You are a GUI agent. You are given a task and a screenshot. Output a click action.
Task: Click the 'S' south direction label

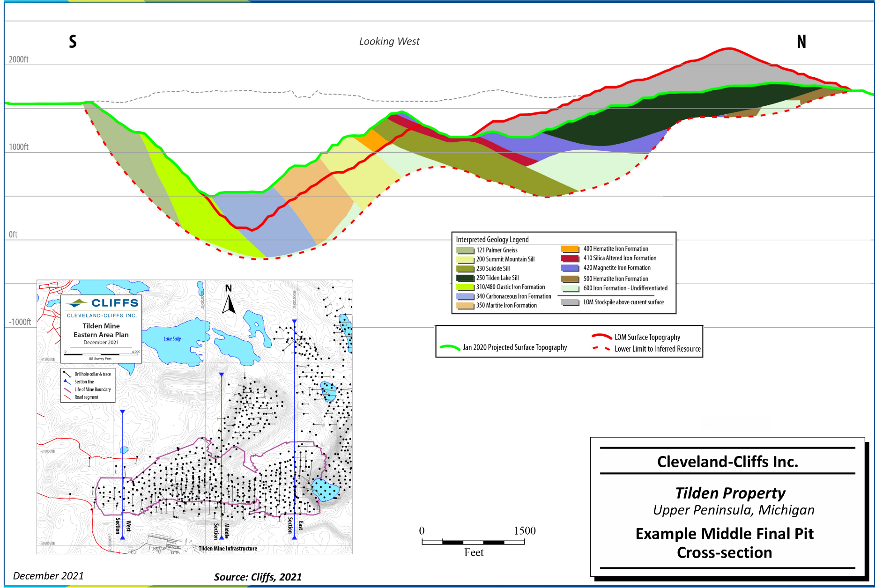tap(73, 42)
